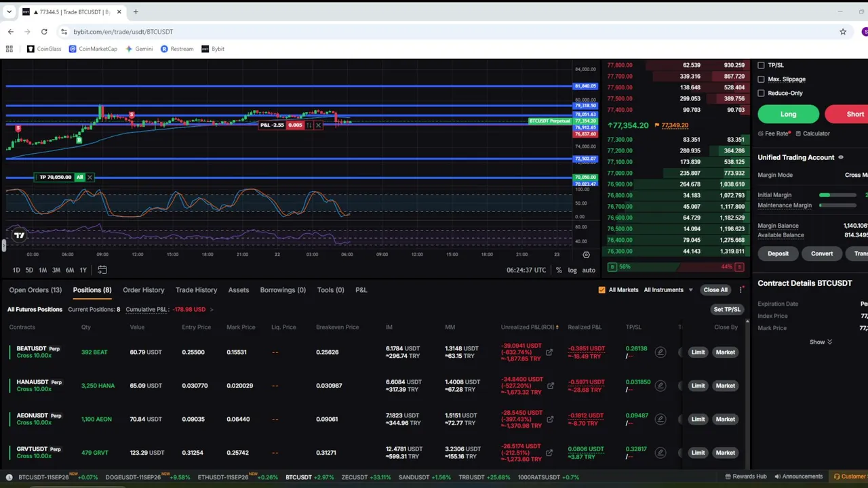Switch to the Open Orders (13) tab
868x488 pixels.
click(35, 290)
